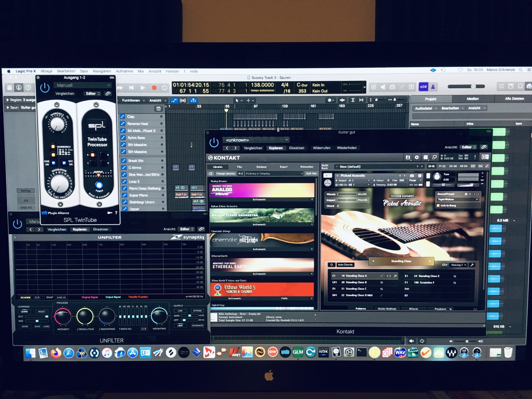
Task: Toggle Cycle mode in the transport bar
Action: coord(165,88)
